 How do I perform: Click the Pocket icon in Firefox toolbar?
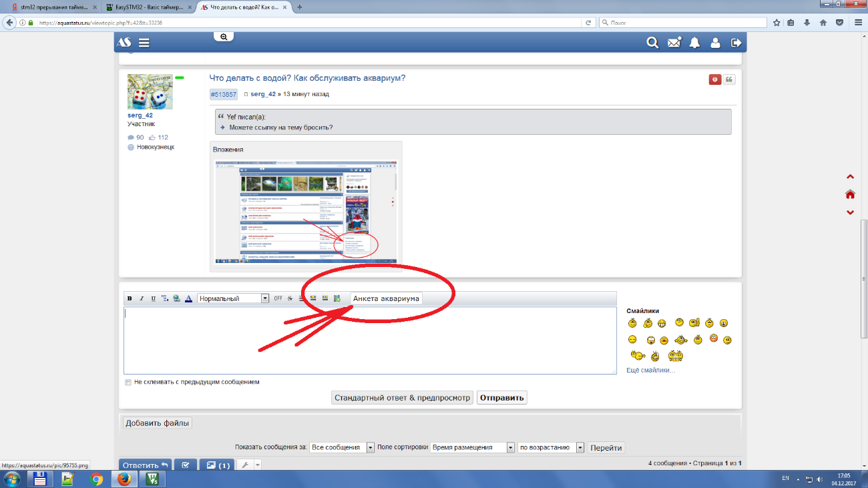(839, 22)
